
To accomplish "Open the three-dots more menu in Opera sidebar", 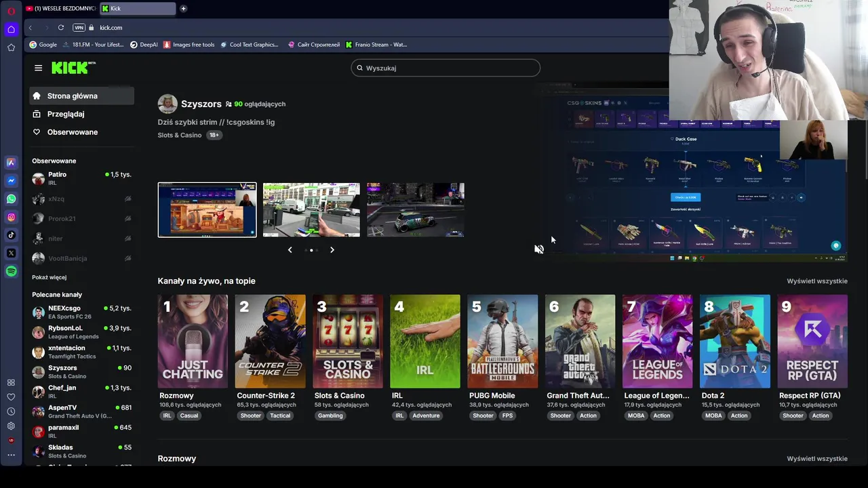I will click(11, 455).
